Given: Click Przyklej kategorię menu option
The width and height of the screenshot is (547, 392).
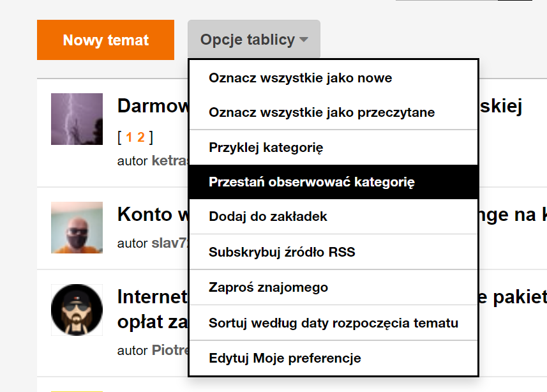Looking at the screenshot, I should [266, 148].
